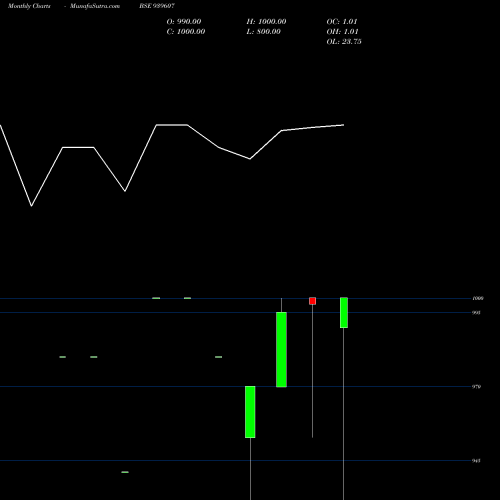The height and width of the screenshot is (500, 500).
Task: Click the 943 price axis label
Action: [476, 461]
